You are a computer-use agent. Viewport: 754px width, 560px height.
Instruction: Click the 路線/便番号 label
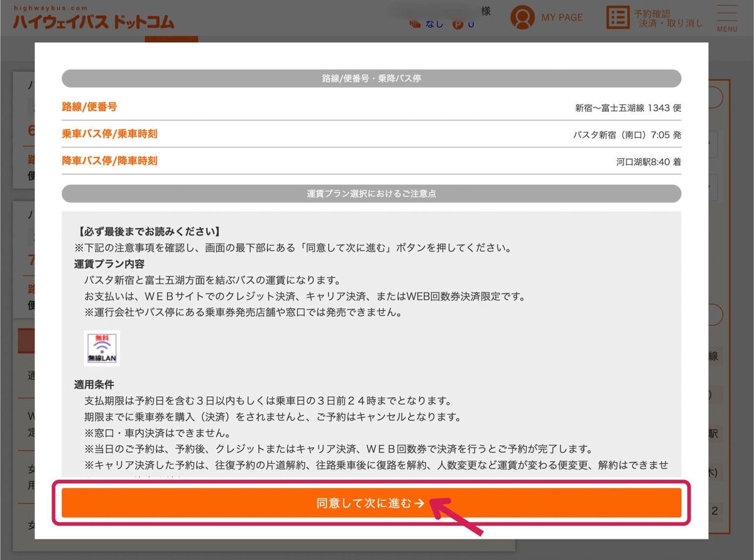[x=89, y=107]
